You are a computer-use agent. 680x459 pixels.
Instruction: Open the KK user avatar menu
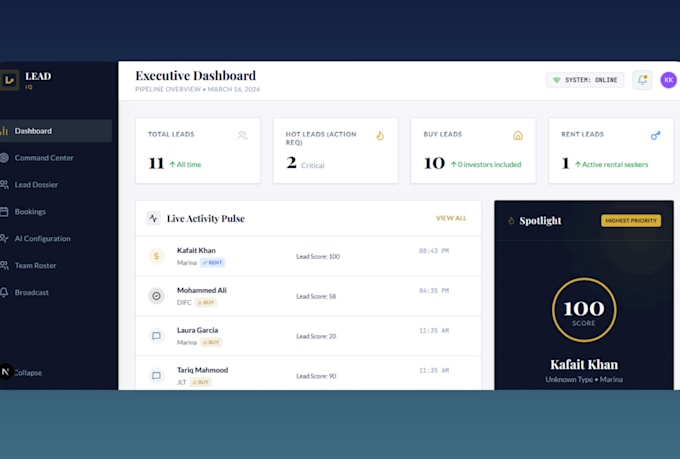[x=669, y=80]
